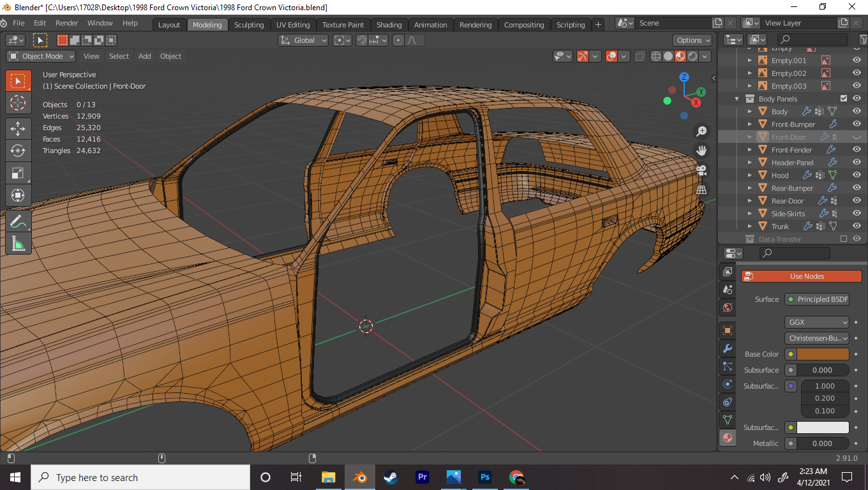Click the Side-Skirts object name

point(788,214)
